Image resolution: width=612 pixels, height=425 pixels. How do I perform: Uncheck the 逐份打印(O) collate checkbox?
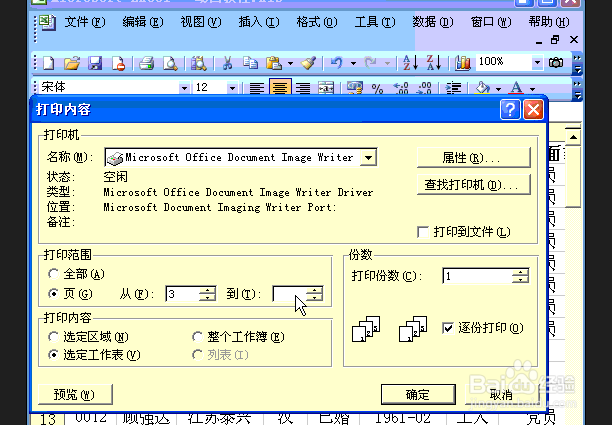click(448, 328)
